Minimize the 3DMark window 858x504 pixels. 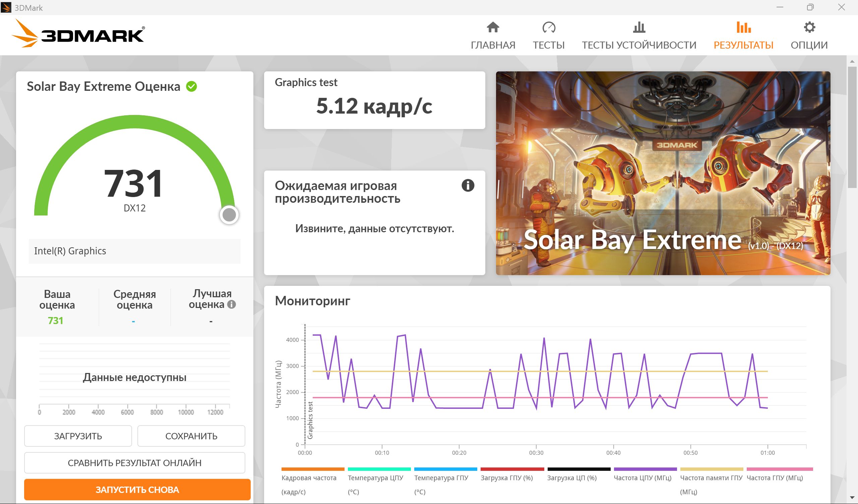(780, 7)
